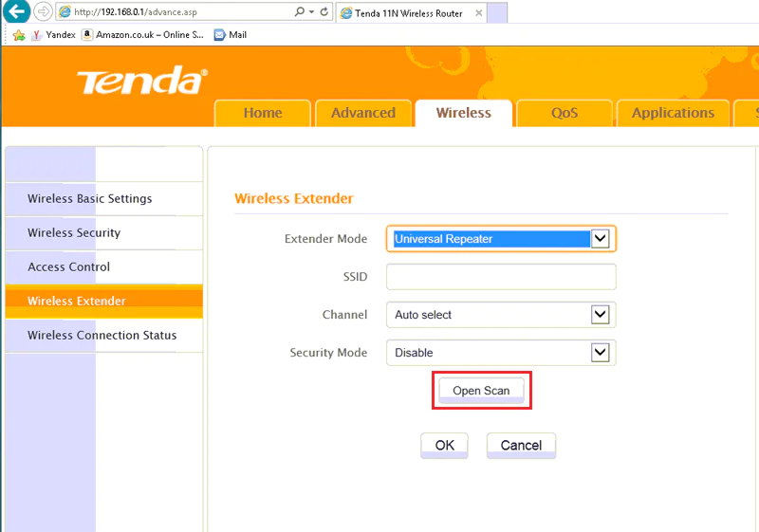Switch to the Home tab

pos(263,113)
